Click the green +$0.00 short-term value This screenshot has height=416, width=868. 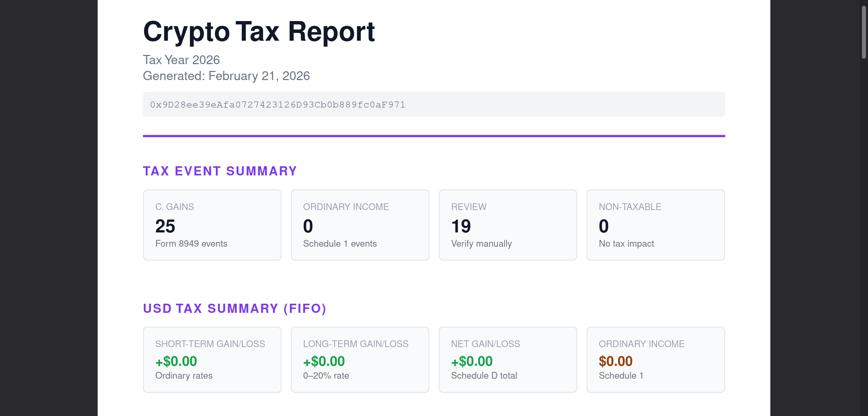pos(176,361)
